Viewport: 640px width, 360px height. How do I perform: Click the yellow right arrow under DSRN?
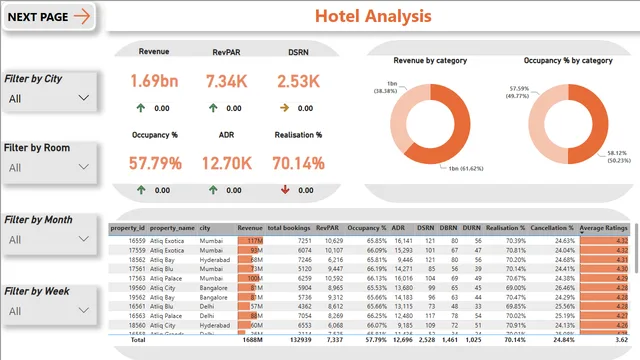[284, 108]
